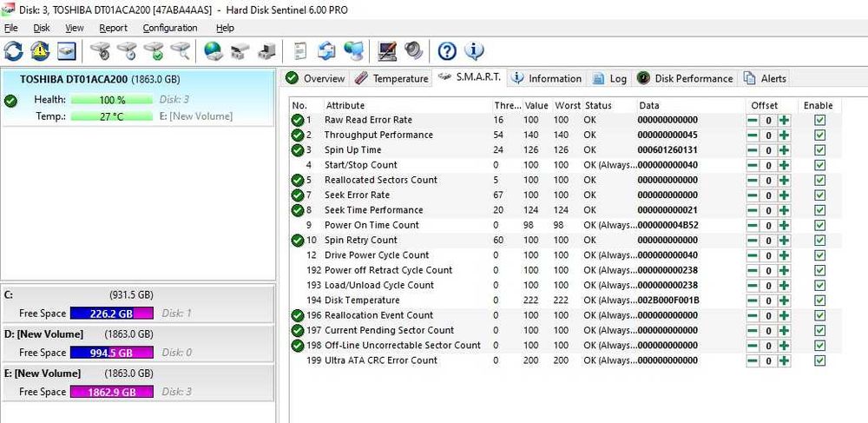Screen dimensions: 868x423
Task: Open the Disk menu
Action: click(x=42, y=28)
